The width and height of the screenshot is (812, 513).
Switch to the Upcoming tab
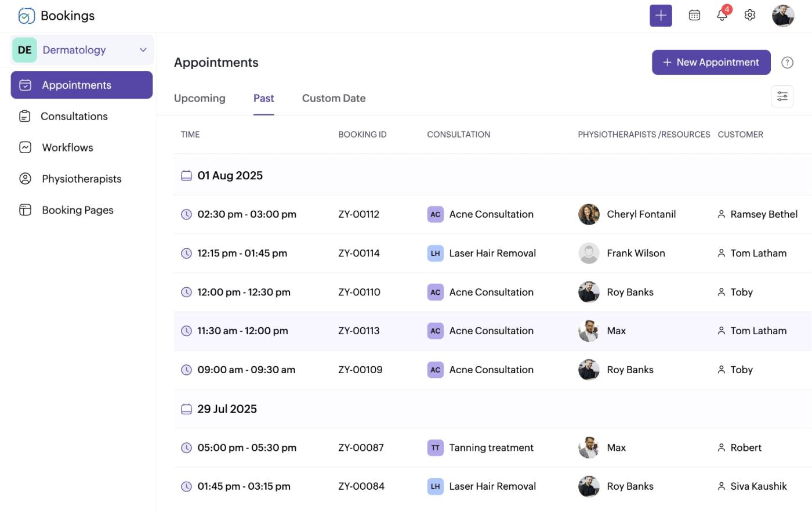200,98
